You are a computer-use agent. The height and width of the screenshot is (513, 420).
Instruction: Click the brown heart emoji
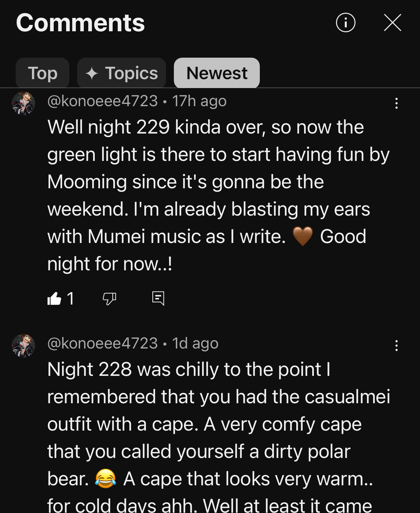(x=302, y=236)
